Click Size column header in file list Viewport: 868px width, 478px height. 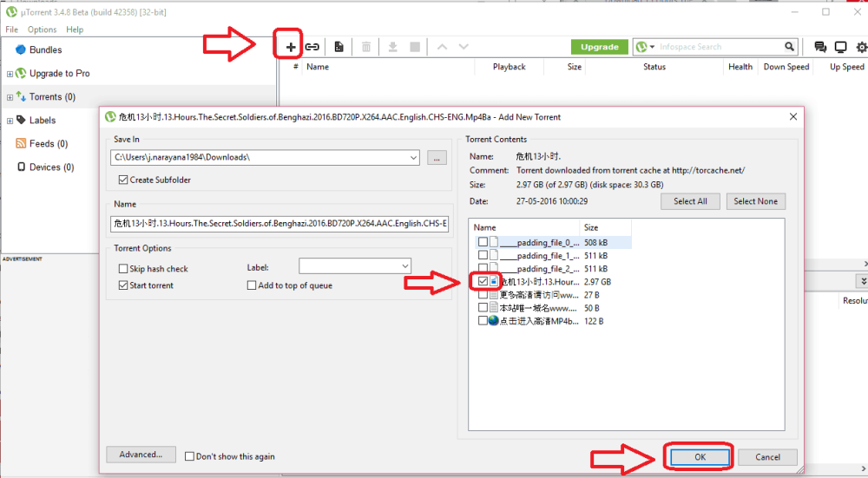coord(605,227)
